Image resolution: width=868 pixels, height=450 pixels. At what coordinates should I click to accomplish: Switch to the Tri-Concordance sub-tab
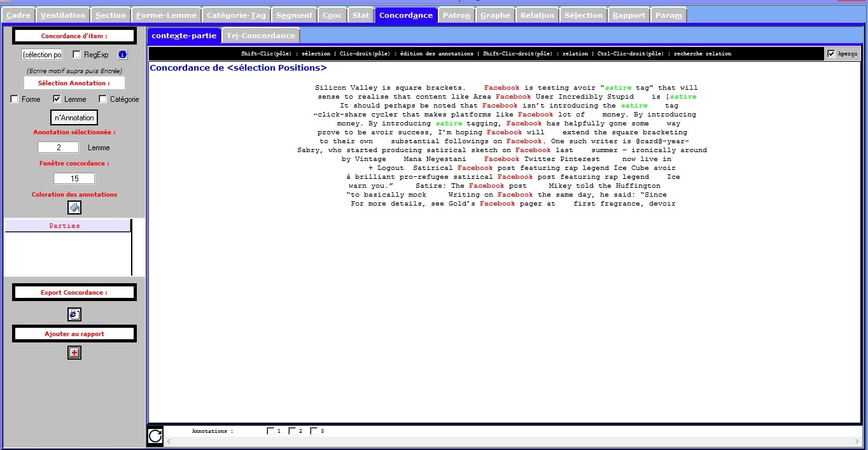coord(261,36)
